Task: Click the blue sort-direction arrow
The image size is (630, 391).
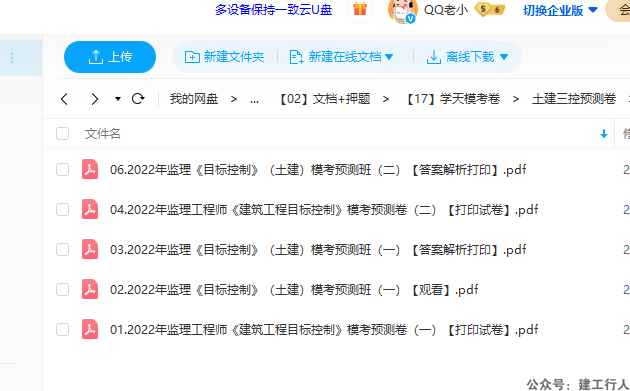Action: pyautogui.click(x=603, y=134)
